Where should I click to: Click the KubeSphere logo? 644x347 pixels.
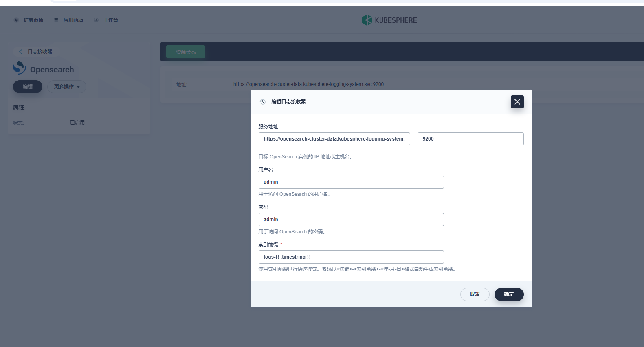[x=389, y=20]
